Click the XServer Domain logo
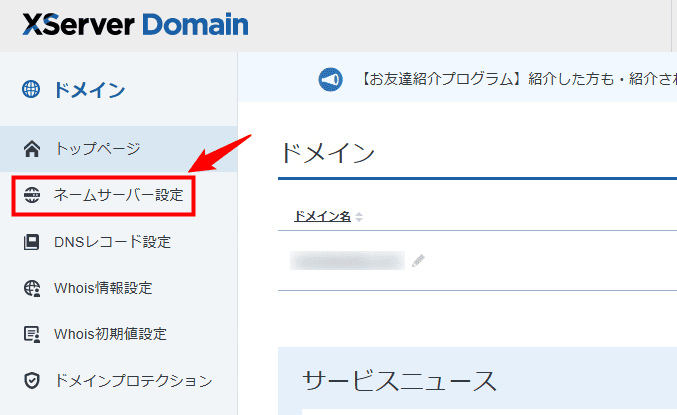 [135, 25]
